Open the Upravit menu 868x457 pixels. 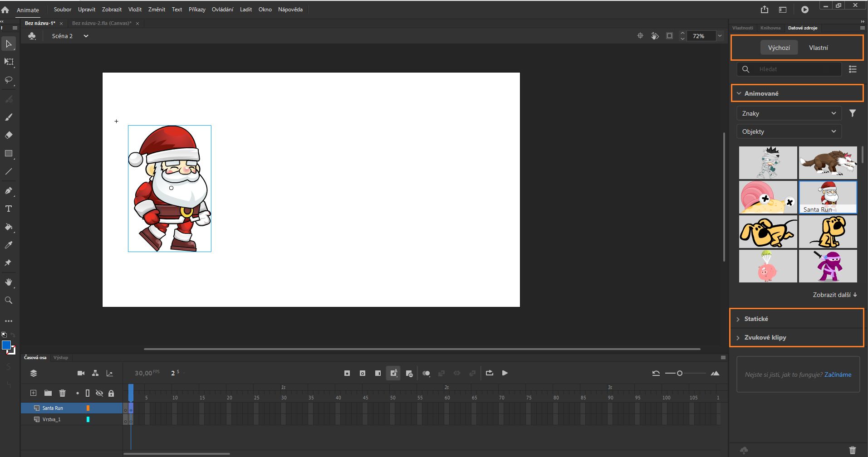pos(87,10)
